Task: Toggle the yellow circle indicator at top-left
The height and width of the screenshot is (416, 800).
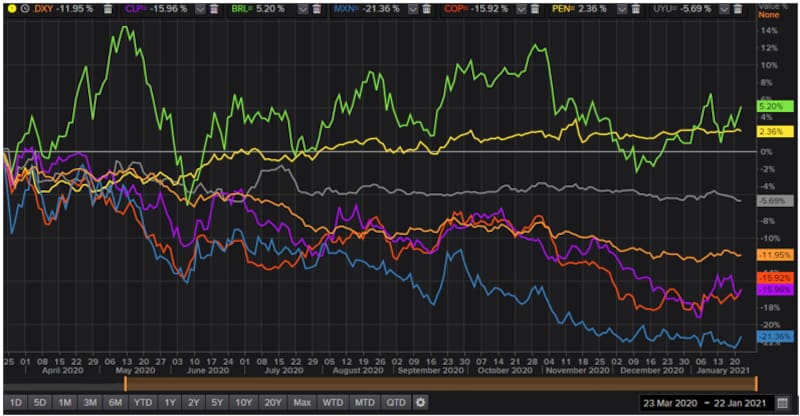Action: [10, 8]
